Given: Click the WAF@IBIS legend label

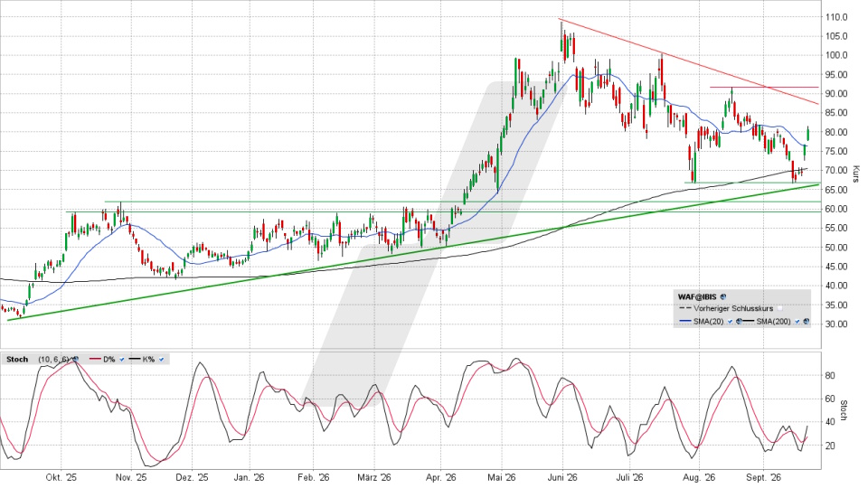Looking at the screenshot, I should click(697, 297).
